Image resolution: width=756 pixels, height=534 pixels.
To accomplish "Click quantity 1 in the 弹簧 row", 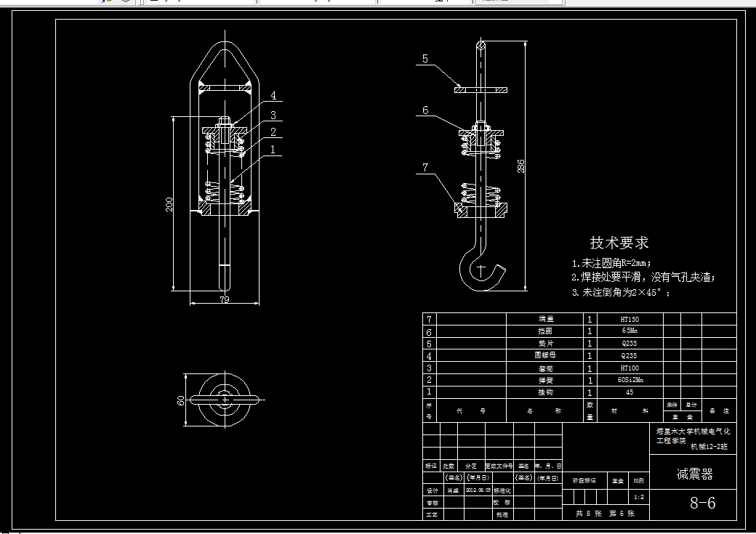I will 590,380.
